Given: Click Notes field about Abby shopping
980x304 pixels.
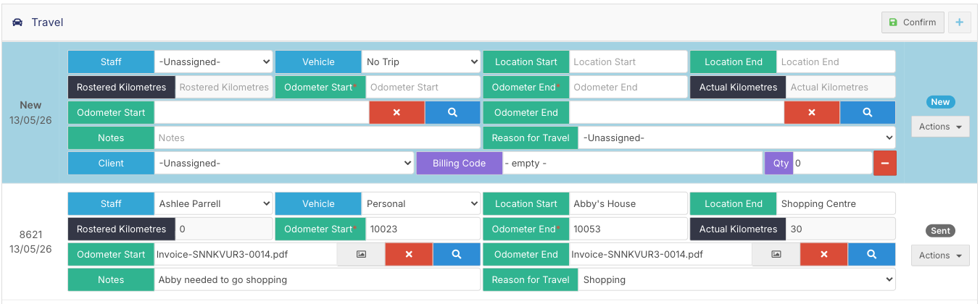Looking at the screenshot, I should (317, 280).
